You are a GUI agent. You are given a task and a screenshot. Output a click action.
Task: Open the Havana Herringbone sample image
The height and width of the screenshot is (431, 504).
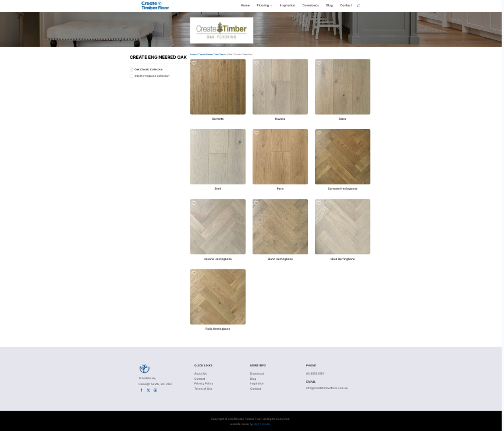[x=218, y=227]
